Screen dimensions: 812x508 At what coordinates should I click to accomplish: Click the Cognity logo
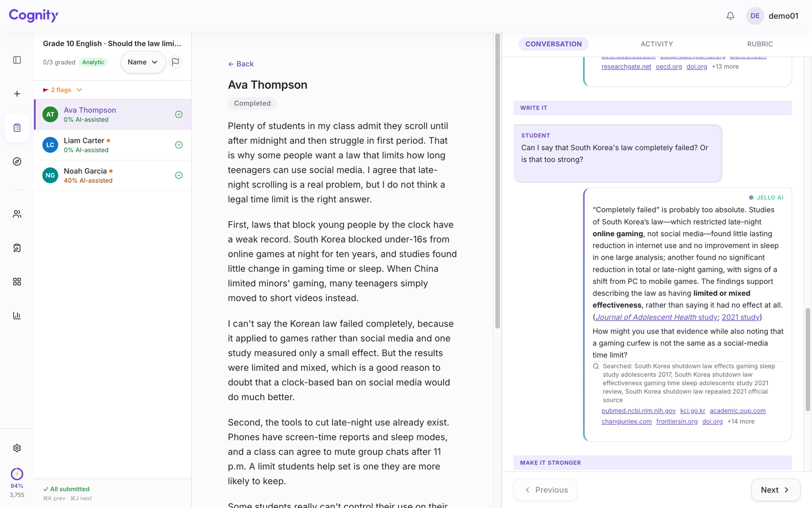pyautogui.click(x=33, y=15)
